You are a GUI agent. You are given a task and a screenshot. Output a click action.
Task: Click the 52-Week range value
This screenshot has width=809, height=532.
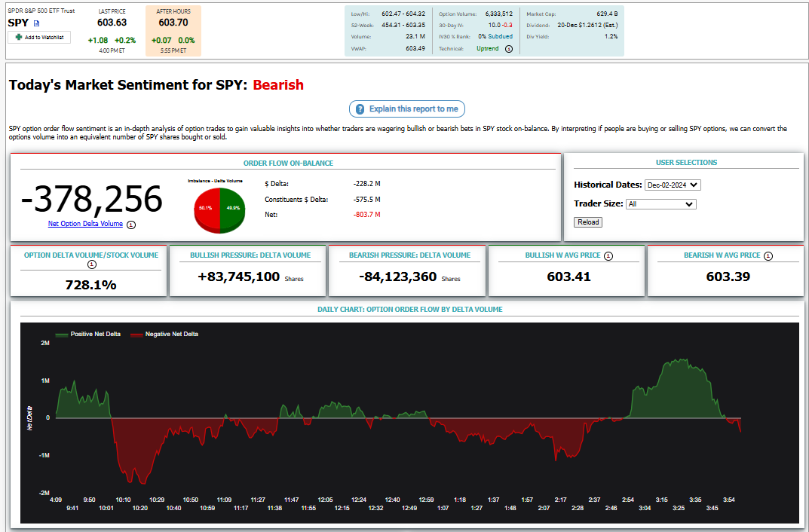[x=403, y=25]
